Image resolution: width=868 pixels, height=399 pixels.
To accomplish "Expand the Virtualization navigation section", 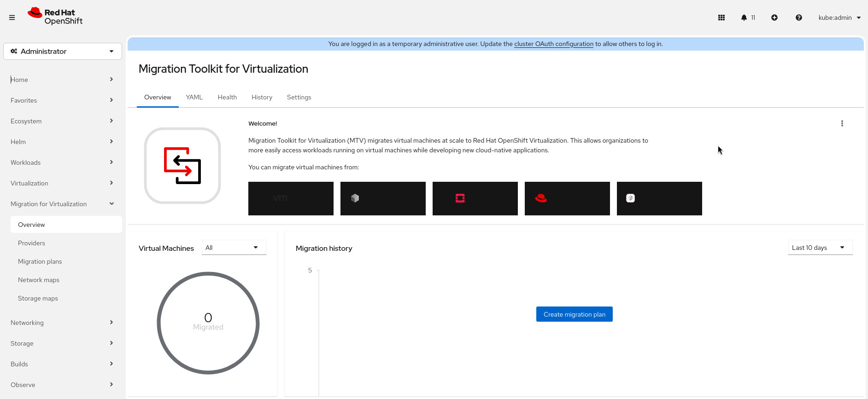I will click(x=63, y=183).
